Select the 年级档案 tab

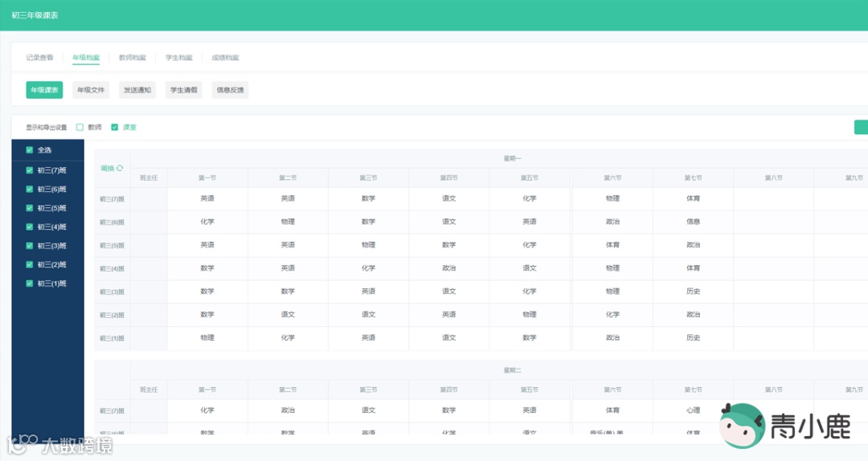point(86,58)
